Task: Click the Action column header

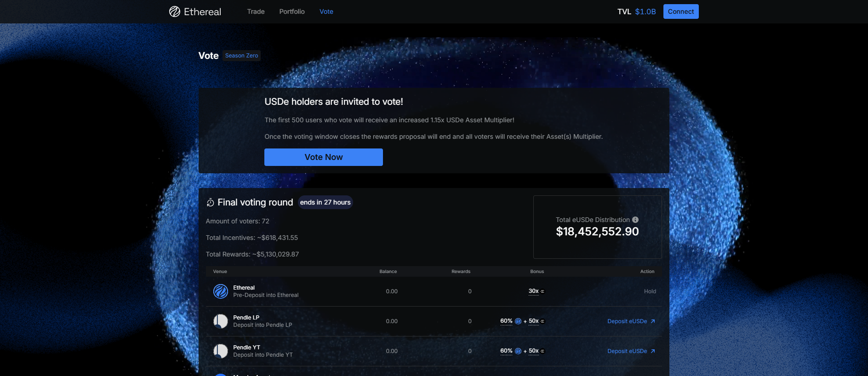Action: [647, 272]
